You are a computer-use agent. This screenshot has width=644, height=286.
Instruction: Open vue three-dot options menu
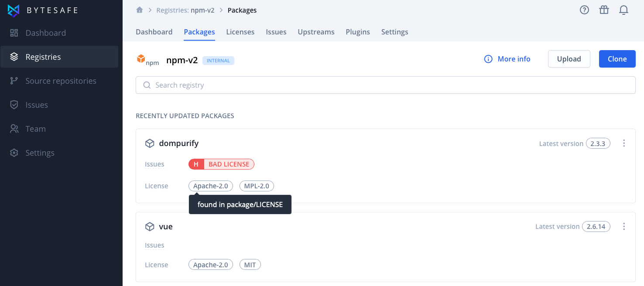click(624, 226)
